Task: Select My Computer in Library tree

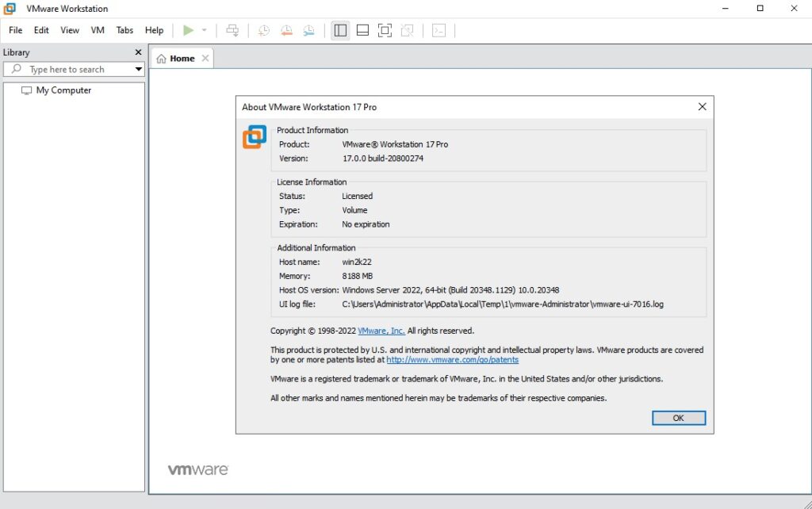Action: pyautogui.click(x=63, y=90)
